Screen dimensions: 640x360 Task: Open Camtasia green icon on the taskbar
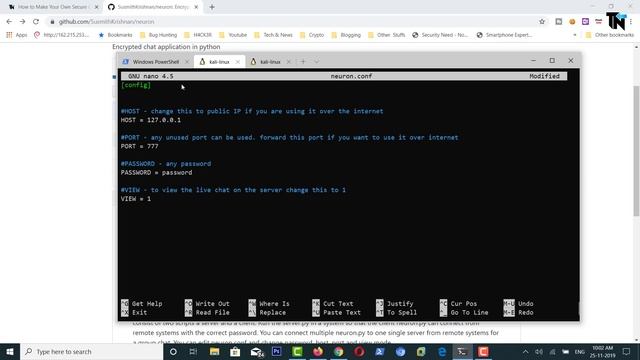tap(297, 351)
